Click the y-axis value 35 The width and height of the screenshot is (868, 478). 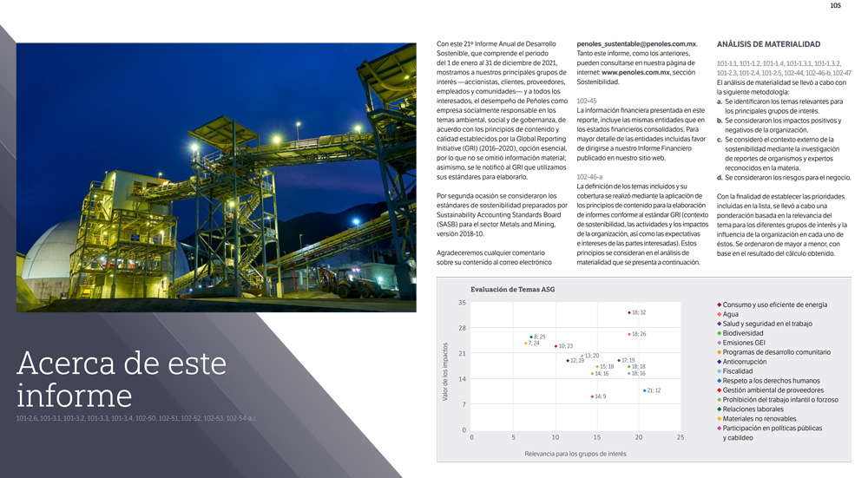(463, 303)
